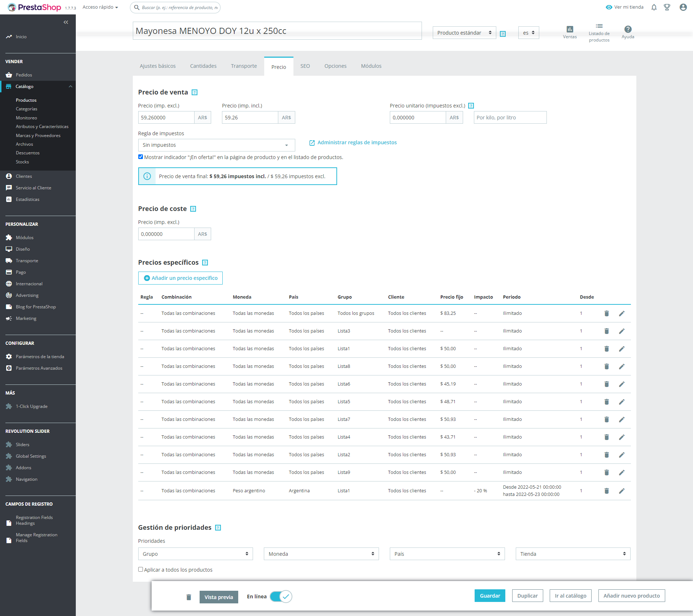
Task: Delete the Lista3 specific price row
Action: [606, 331]
